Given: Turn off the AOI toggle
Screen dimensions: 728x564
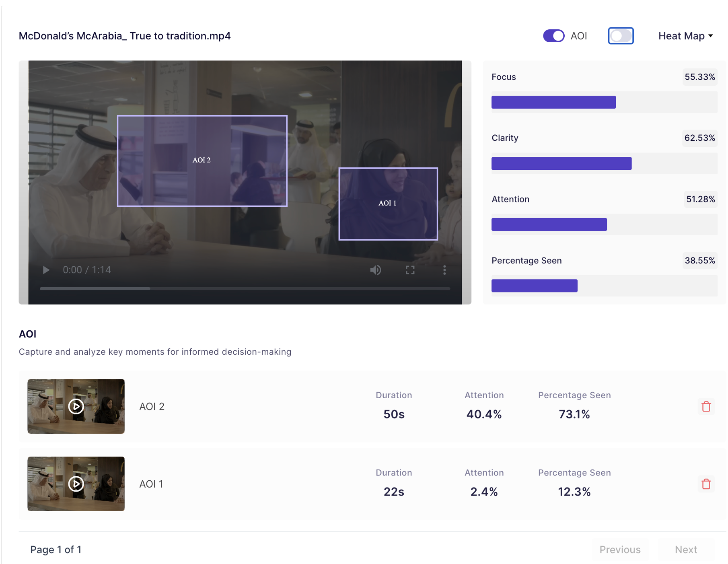Looking at the screenshot, I should [554, 36].
